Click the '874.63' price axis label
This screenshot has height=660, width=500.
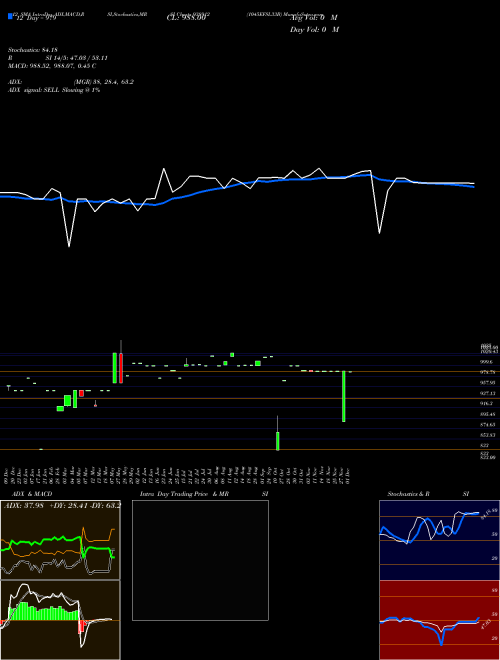(x=487, y=424)
